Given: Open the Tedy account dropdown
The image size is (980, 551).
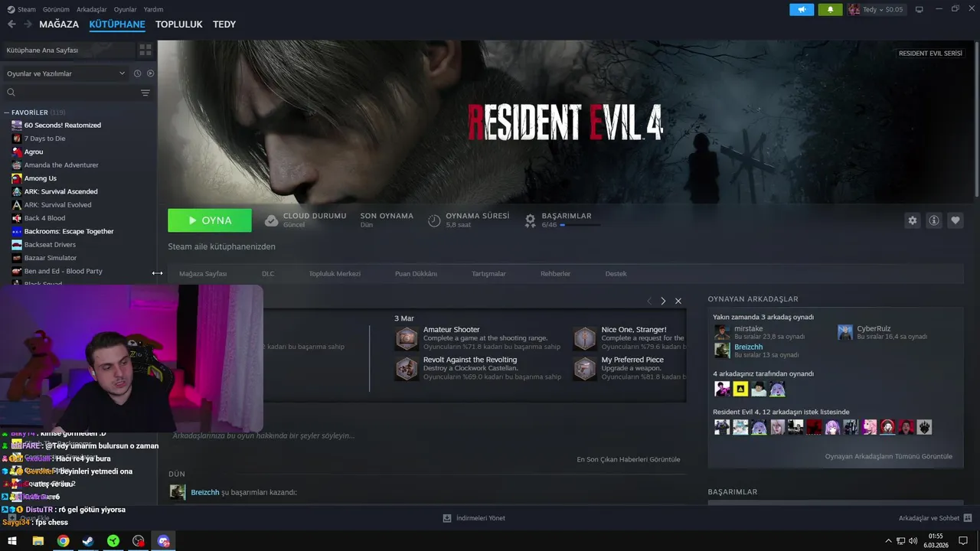Looking at the screenshot, I should 876,10.
